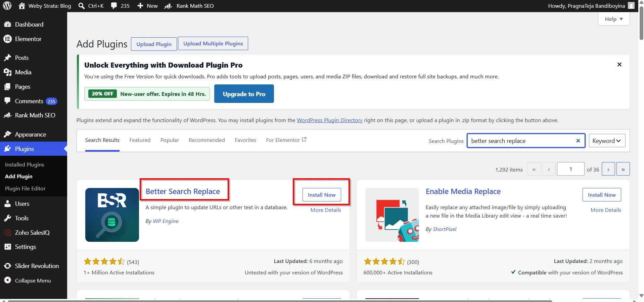Open Plugin File Editor submenu item

click(25, 188)
